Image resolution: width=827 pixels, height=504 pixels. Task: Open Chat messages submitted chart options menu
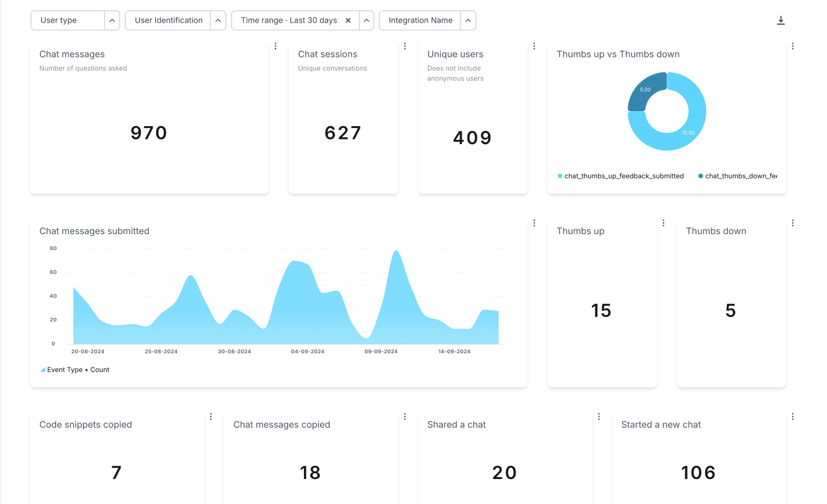click(x=534, y=223)
